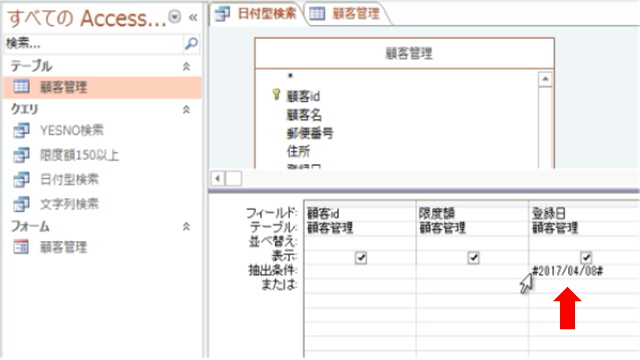This screenshot has height=360, width=640.
Task: Click the horizontal scrollbar thumb of the design pane
Action: pos(234,178)
